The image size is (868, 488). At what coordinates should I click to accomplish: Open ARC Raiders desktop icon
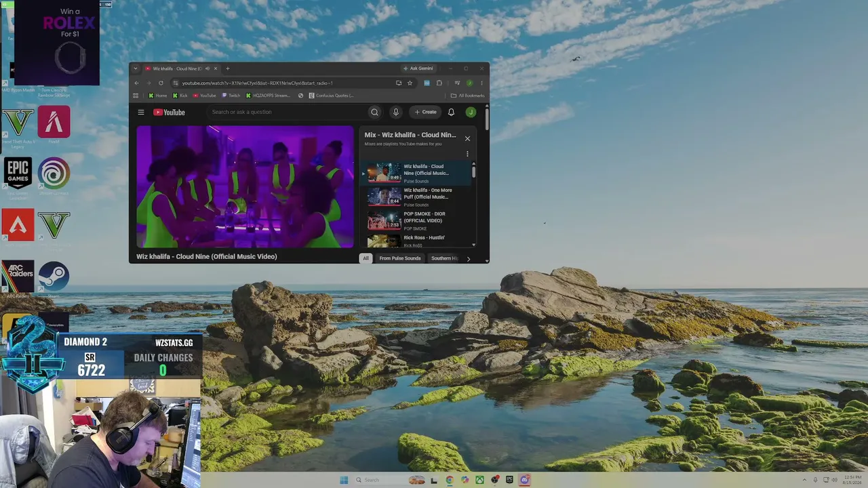point(18,279)
